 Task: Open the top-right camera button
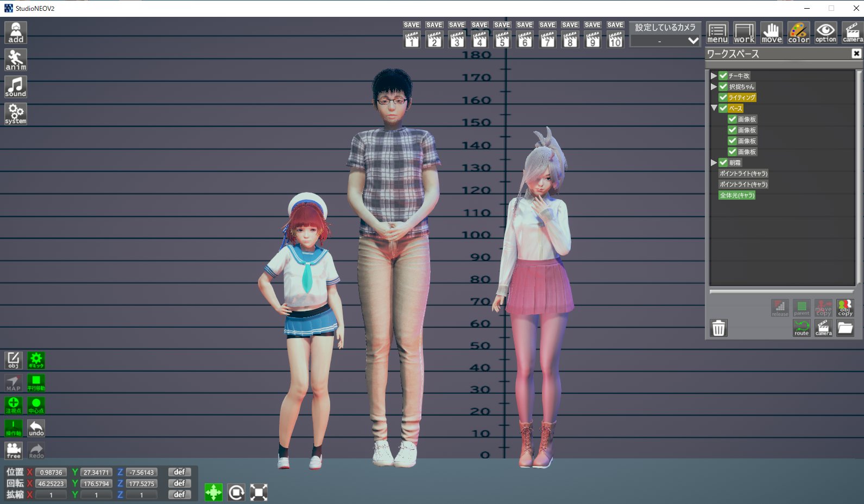pos(853,33)
